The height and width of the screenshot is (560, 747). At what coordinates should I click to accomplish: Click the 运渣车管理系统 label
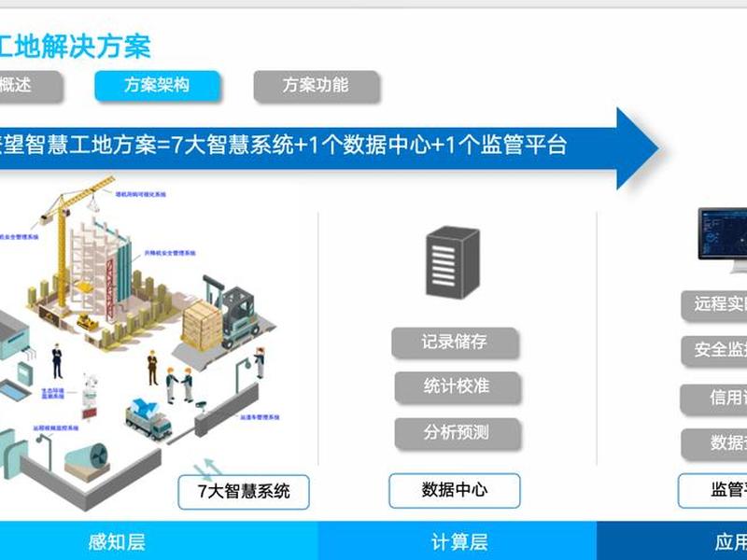[x=260, y=417]
